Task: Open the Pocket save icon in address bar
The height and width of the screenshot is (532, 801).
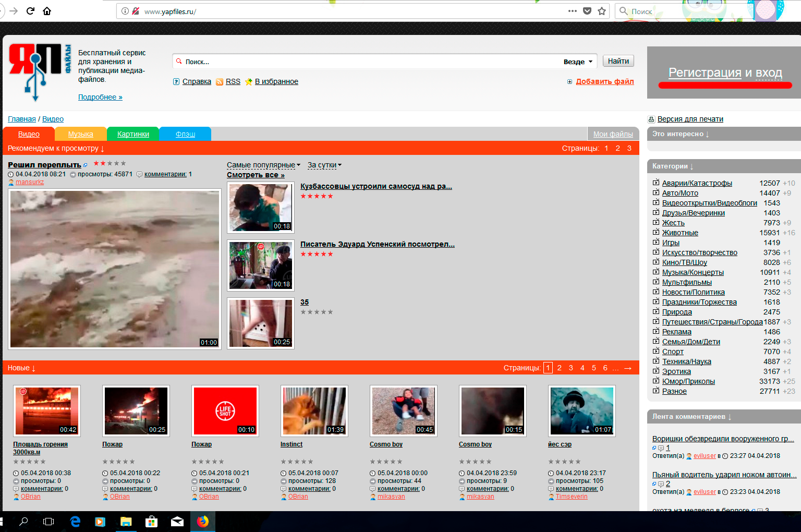Action: coord(587,11)
